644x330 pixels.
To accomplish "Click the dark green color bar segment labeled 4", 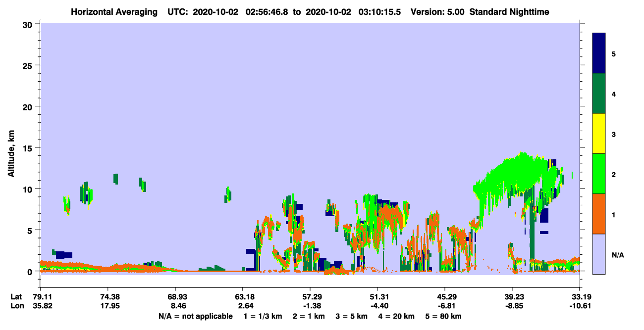I will click(599, 94).
